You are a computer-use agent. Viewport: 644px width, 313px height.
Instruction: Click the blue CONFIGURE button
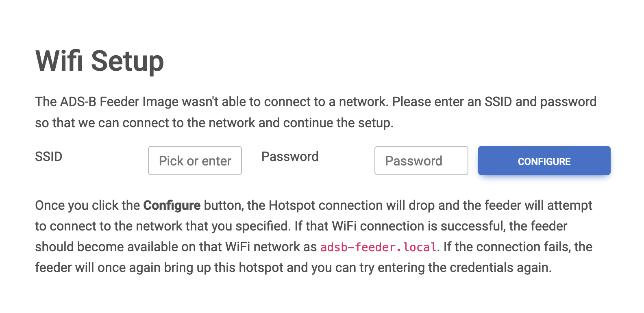(x=544, y=161)
